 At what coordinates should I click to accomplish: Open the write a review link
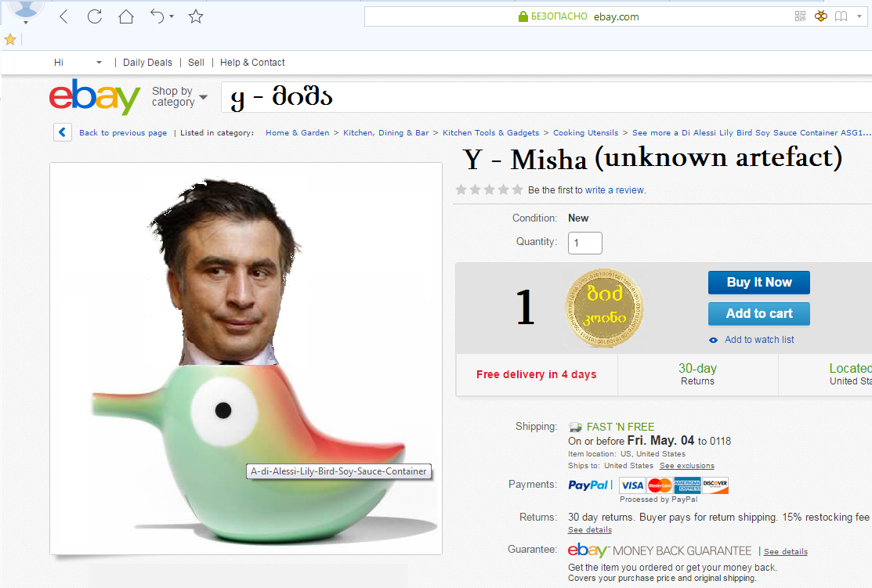coord(614,190)
